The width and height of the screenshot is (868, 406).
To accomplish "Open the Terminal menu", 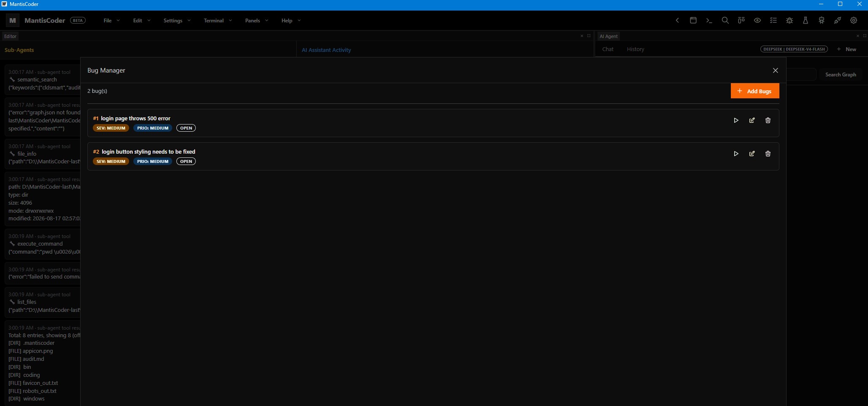I will coord(218,20).
